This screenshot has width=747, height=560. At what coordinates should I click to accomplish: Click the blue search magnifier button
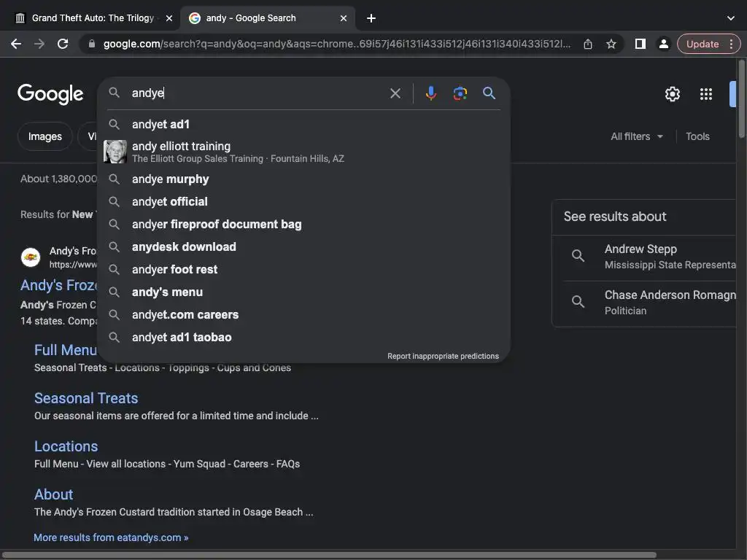point(489,93)
